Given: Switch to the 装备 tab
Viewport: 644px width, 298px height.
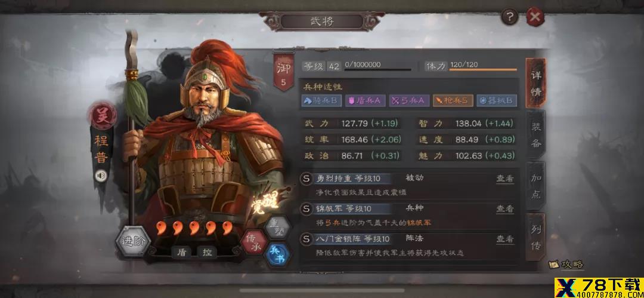Looking at the screenshot, I should tap(536, 134).
